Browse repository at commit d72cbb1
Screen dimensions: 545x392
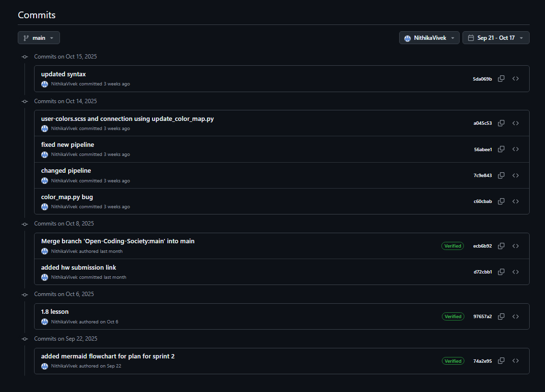(x=515, y=272)
